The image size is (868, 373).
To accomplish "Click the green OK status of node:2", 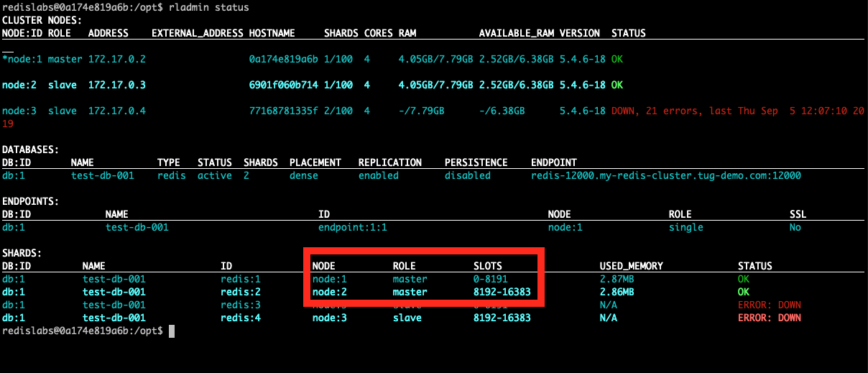I will (x=617, y=85).
